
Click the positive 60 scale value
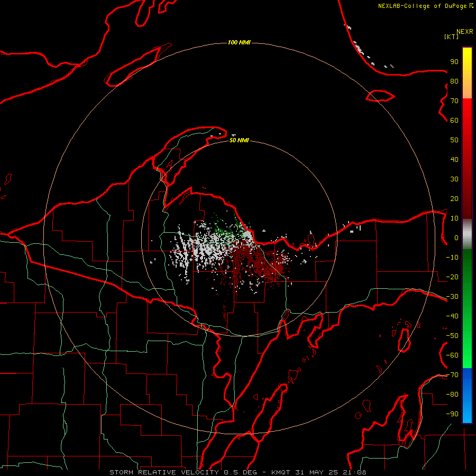[x=454, y=120]
